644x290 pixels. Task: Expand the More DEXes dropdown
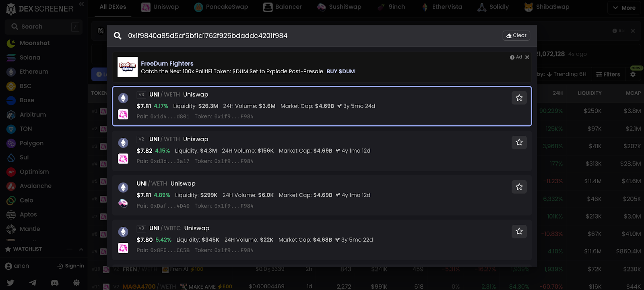tap(624, 8)
